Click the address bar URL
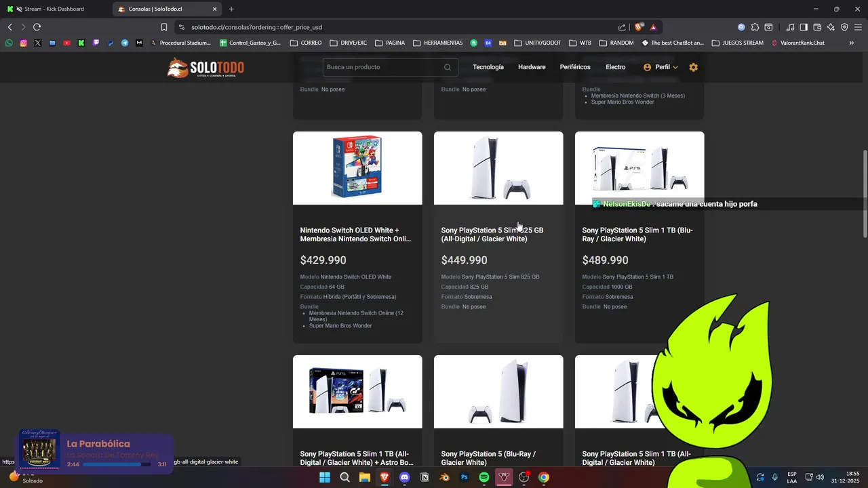 tap(256, 27)
